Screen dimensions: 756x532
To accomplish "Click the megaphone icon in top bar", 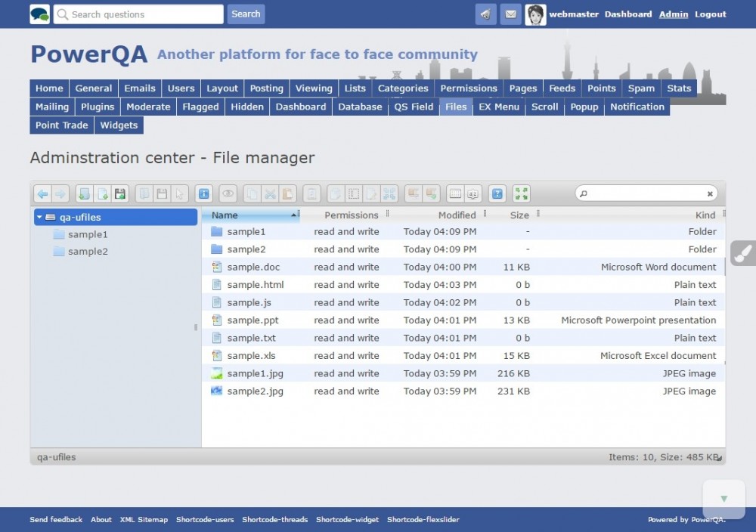I will point(486,14).
